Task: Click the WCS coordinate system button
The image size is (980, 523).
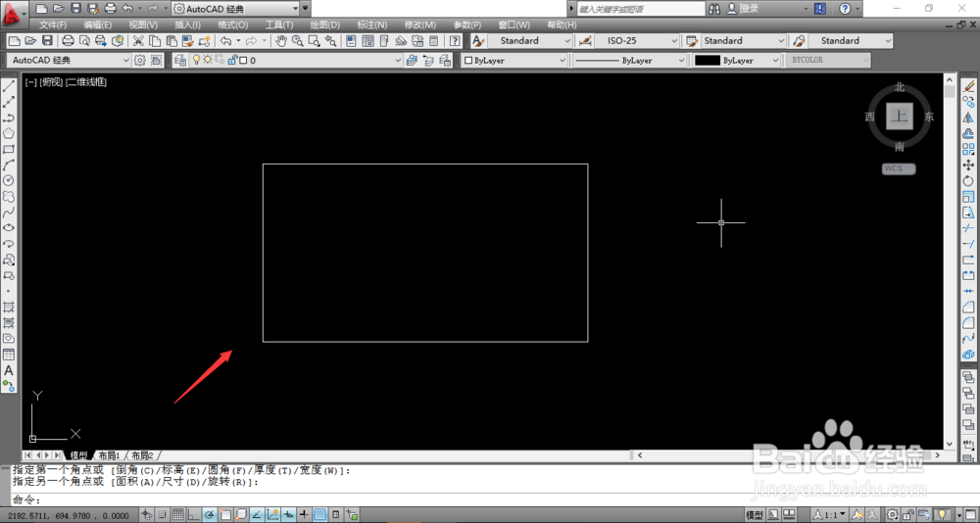Action: (899, 168)
